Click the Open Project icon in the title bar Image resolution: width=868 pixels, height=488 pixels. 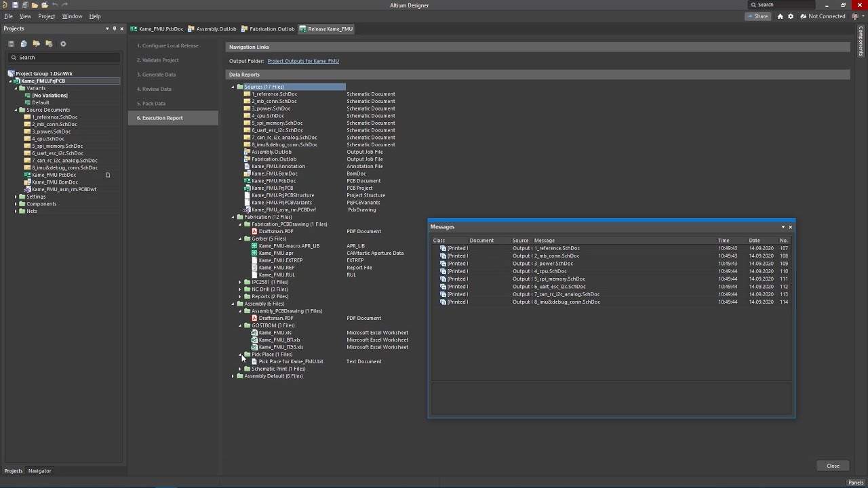click(45, 5)
